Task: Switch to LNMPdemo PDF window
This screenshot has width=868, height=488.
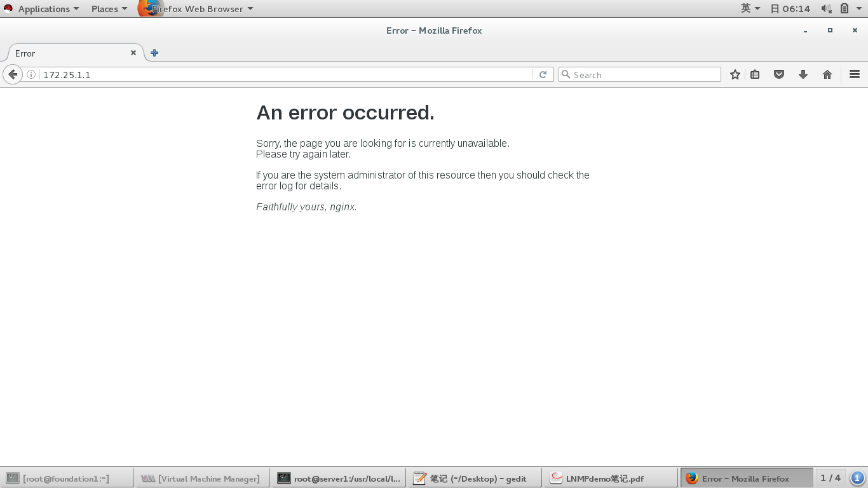Action: coord(611,478)
